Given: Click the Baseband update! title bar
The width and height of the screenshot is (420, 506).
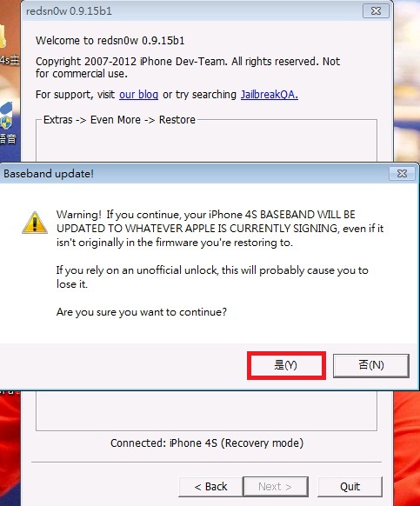Looking at the screenshot, I should click(x=194, y=174).
